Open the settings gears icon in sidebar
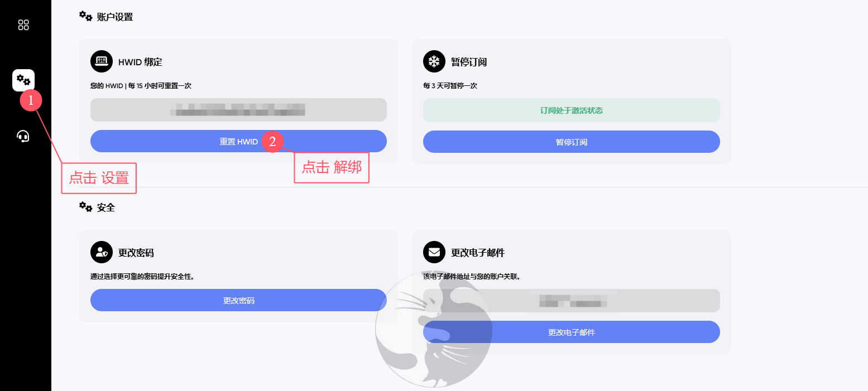 tap(23, 80)
